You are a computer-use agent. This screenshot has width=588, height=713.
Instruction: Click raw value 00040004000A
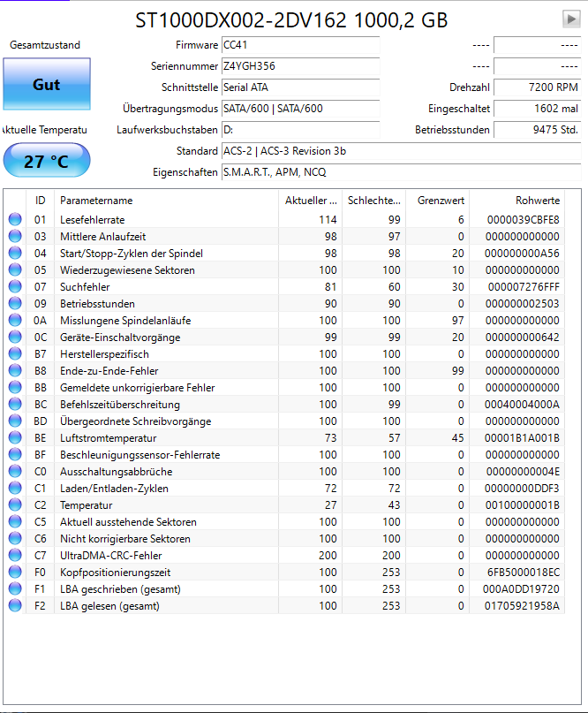[522, 405]
